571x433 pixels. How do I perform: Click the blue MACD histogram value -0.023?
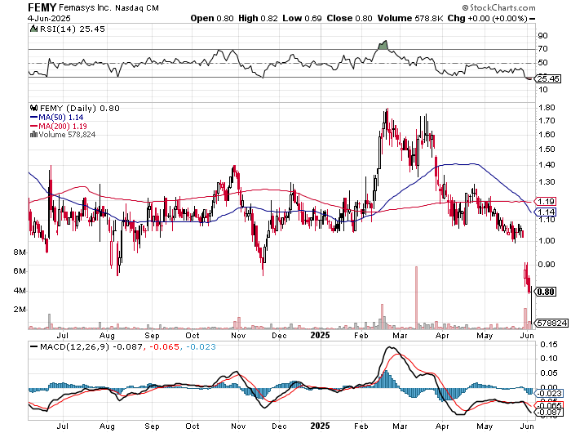(x=201, y=347)
